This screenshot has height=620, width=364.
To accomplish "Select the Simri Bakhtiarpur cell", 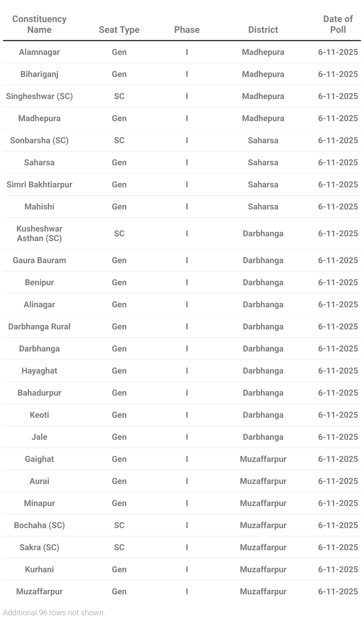I will [x=39, y=184].
